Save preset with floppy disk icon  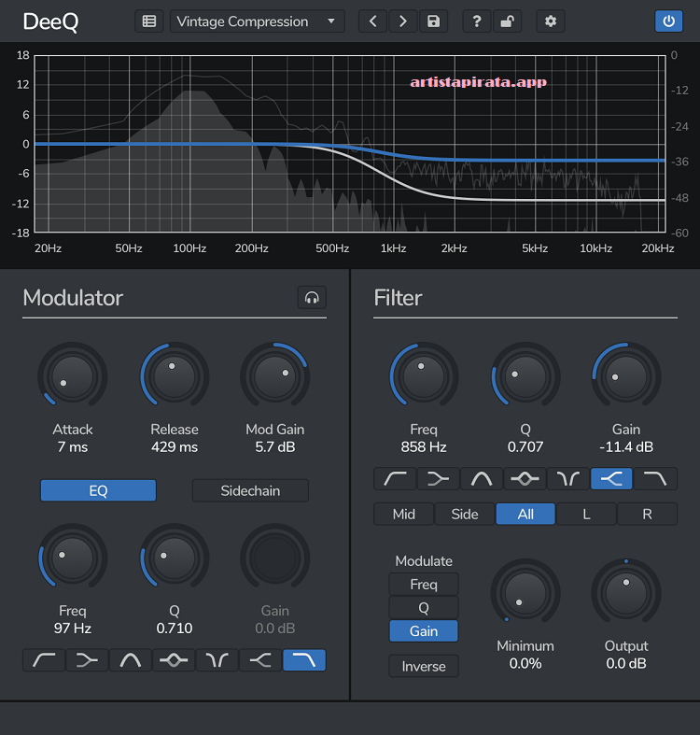433,21
